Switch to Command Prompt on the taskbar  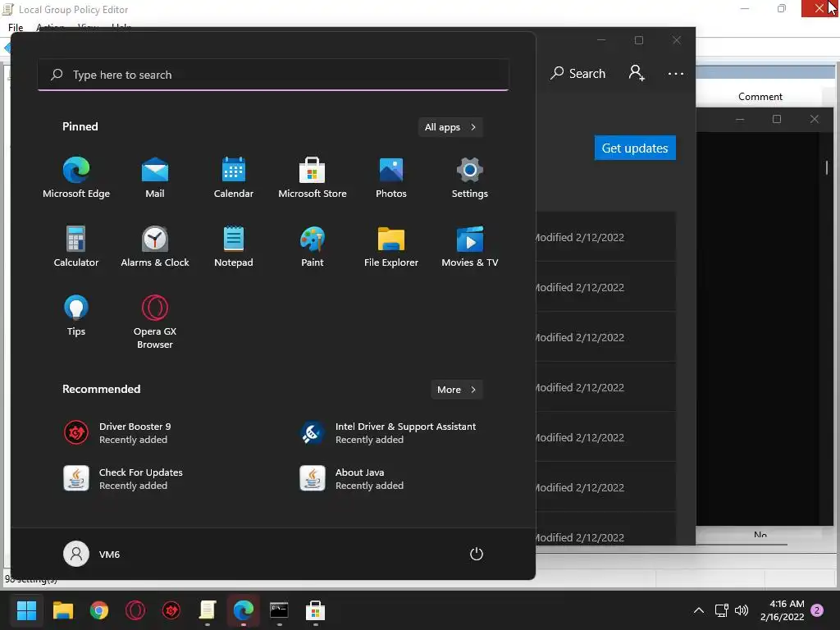279,610
